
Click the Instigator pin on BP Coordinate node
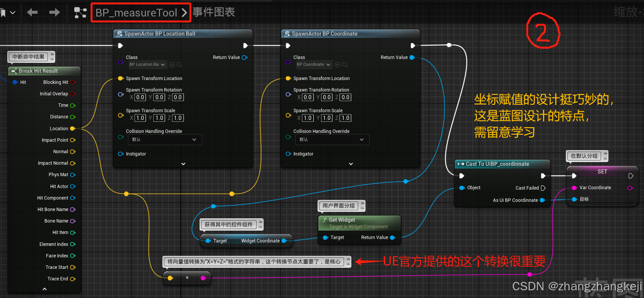click(288, 154)
